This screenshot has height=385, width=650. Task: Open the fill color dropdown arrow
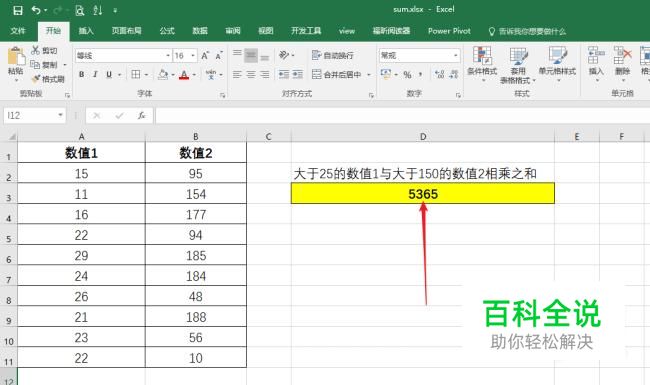tap(173, 75)
